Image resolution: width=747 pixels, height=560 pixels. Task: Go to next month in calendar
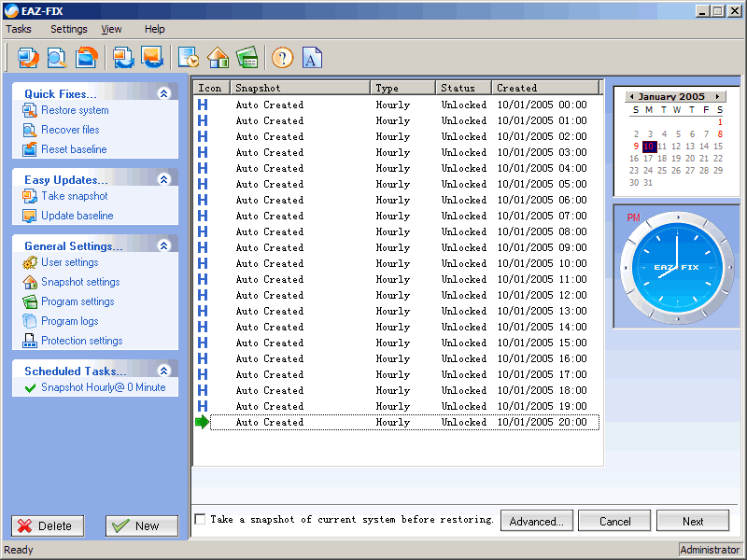pyautogui.click(x=717, y=96)
